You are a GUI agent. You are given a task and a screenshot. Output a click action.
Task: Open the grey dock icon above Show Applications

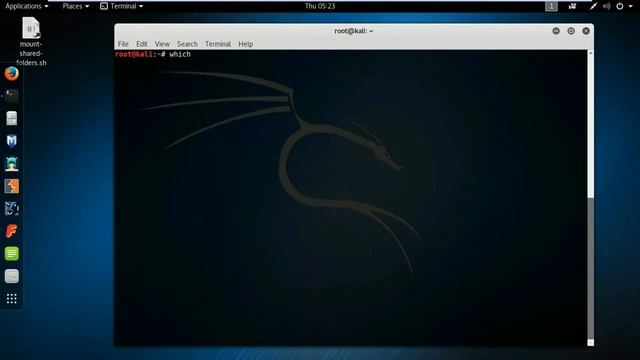point(11,276)
